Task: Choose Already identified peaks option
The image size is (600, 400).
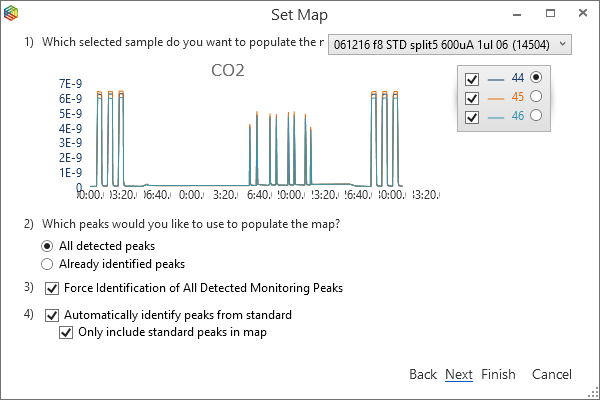Action: (x=47, y=265)
